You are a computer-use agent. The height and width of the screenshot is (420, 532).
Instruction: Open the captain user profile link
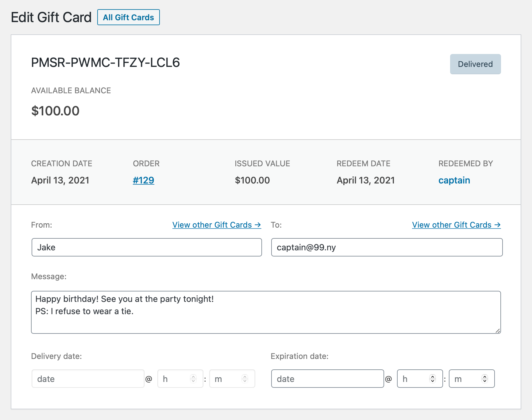pyautogui.click(x=454, y=180)
